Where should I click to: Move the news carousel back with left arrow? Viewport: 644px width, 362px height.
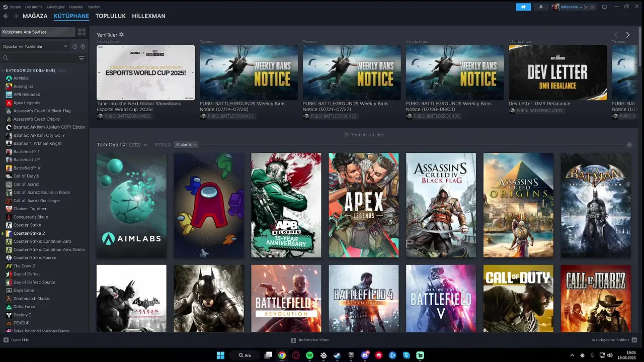tap(616, 35)
